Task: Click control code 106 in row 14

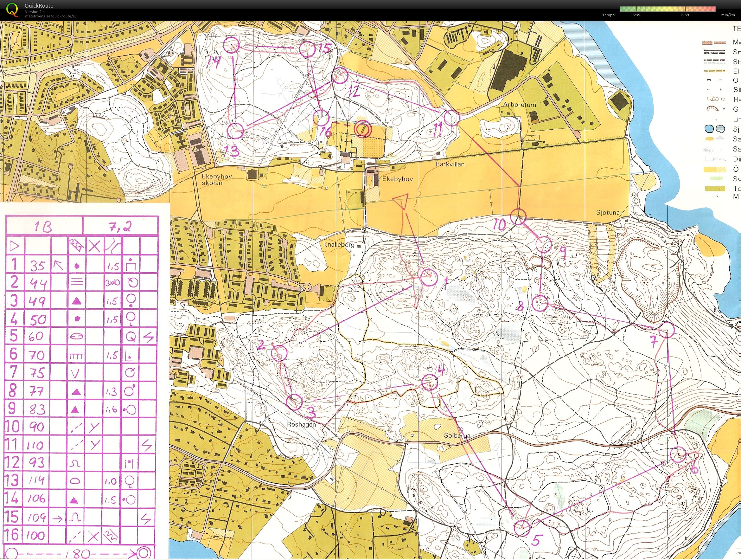Action: [36, 499]
